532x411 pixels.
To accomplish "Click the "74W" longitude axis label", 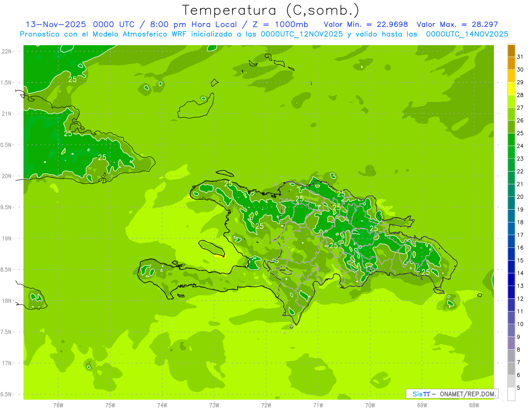I will 162,405.
